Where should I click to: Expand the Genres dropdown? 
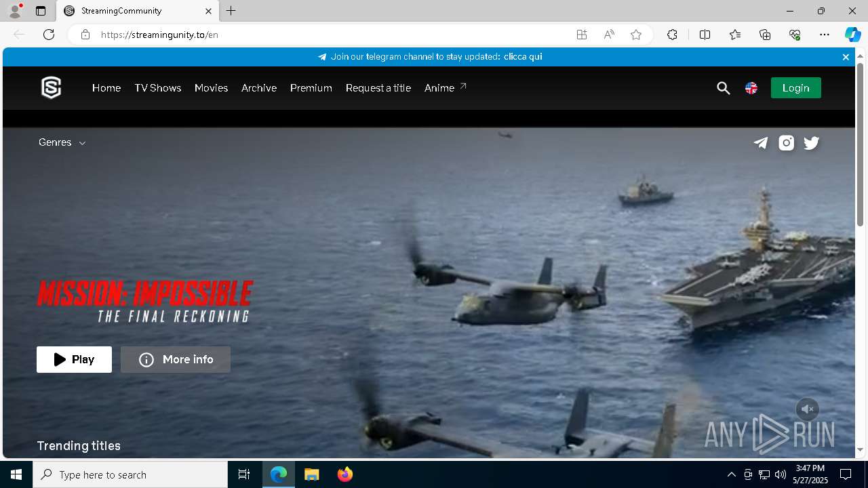[62, 142]
